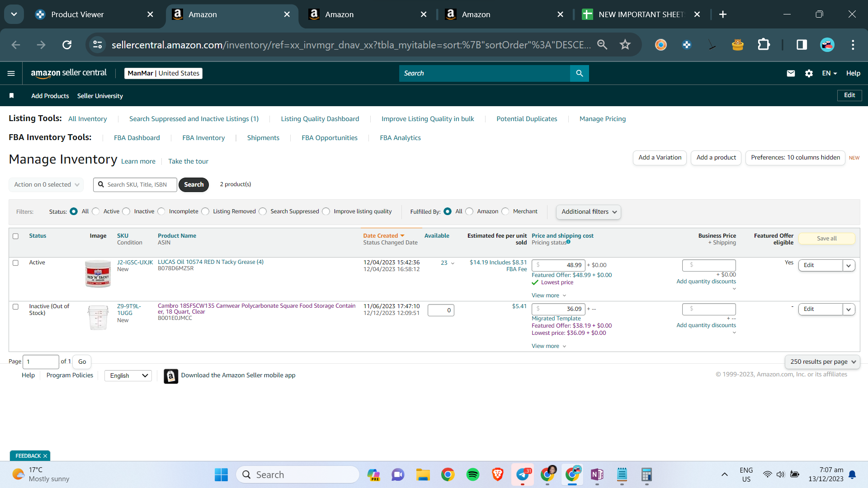Image resolution: width=868 pixels, height=488 pixels.
Task: Expand View more for LUCAS Oil pricing
Action: [x=549, y=296]
